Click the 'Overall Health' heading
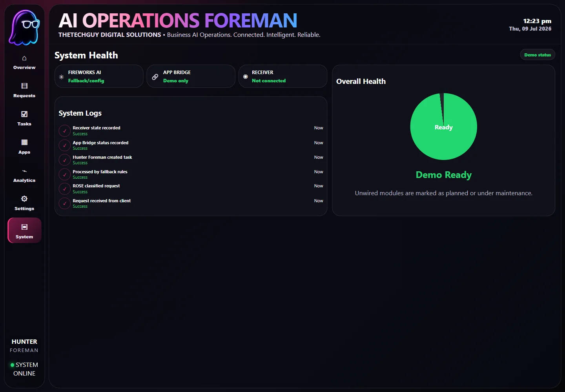The height and width of the screenshot is (392, 565). (361, 82)
